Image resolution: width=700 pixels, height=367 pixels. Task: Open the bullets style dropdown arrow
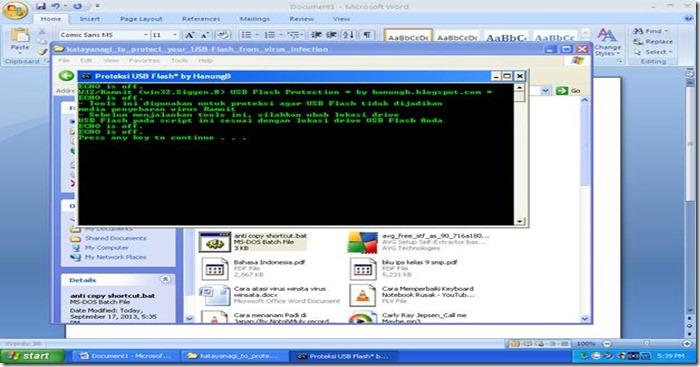coord(257,35)
